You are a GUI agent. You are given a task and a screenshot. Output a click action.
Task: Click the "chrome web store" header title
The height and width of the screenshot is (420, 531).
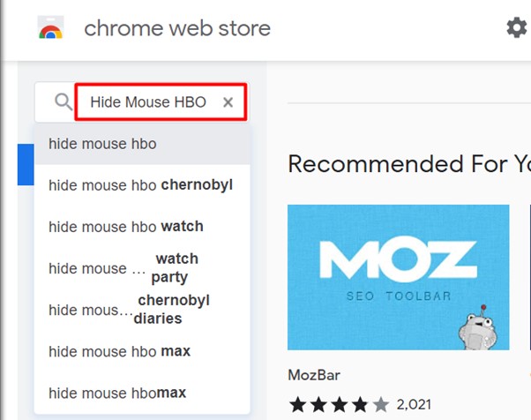point(177,28)
